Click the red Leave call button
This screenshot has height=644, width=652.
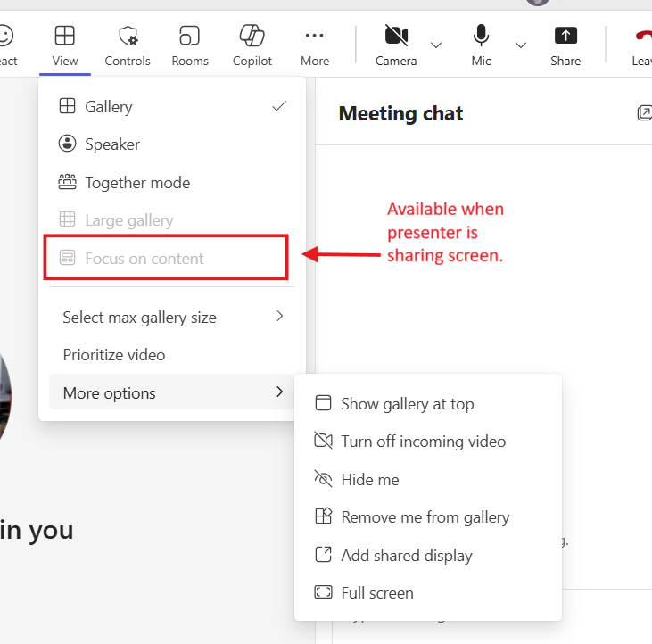coord(640,45)
